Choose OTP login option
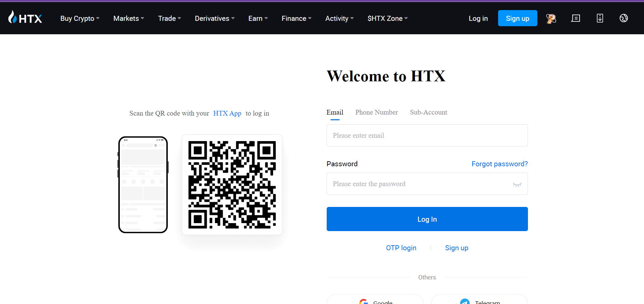 click(401, 248)
